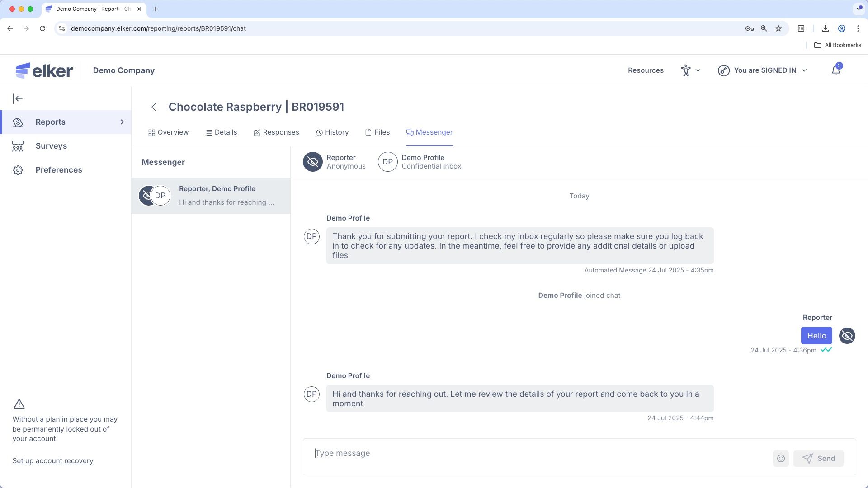Screen dimensions: 868x488
Task: Open the Responses tab
Action: coord(276,132)
